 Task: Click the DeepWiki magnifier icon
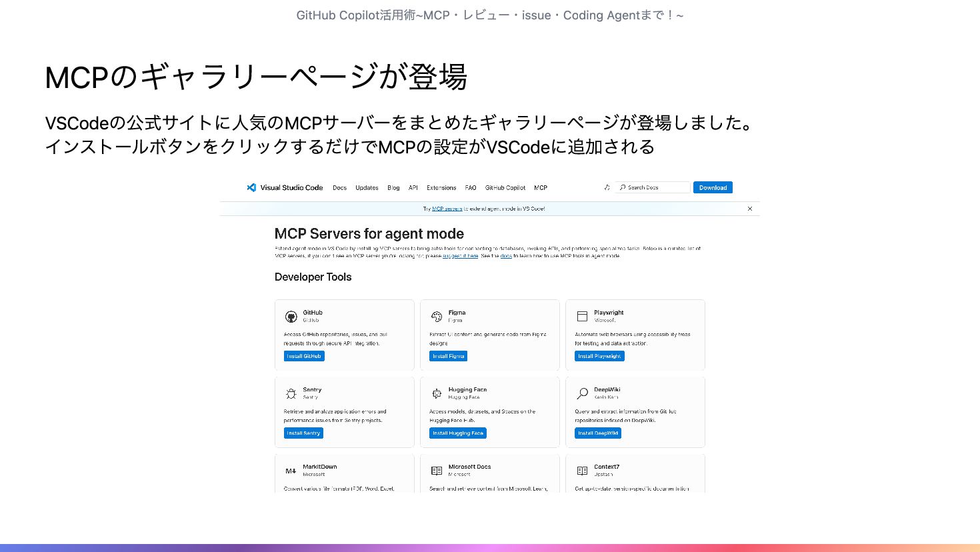[x=582, y=393]
